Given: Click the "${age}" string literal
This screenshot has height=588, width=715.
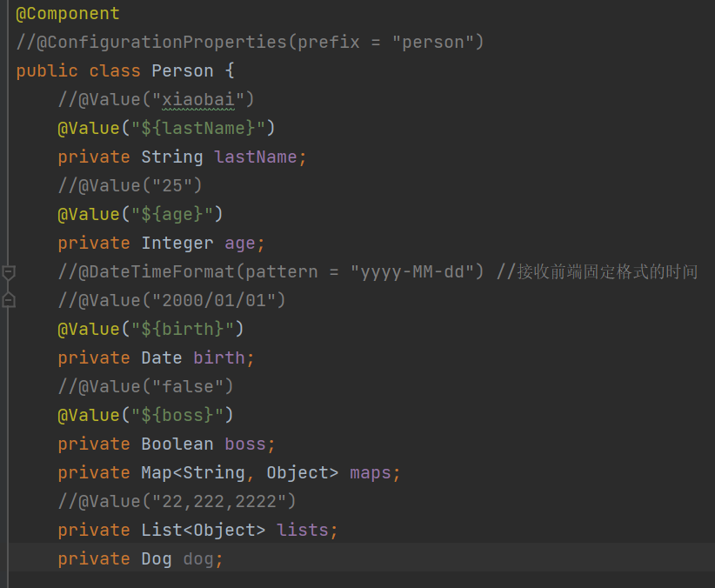Looking at the screenshot, I should tap(172, 214).
